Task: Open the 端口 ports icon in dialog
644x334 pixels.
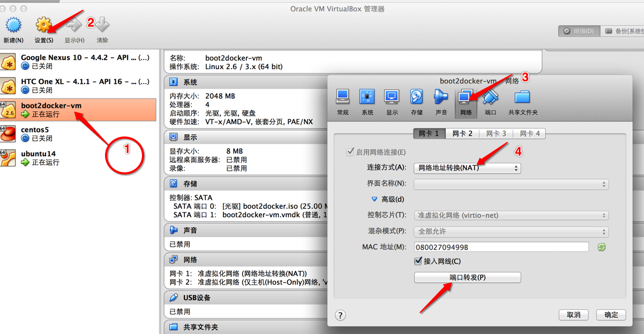Action: tap(490, 97)
